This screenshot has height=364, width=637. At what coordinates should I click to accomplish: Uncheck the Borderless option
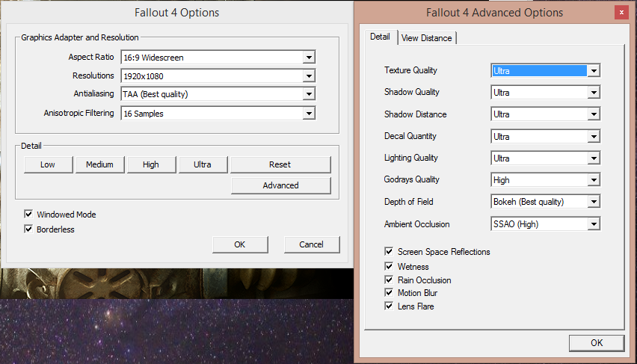[28, 229]
